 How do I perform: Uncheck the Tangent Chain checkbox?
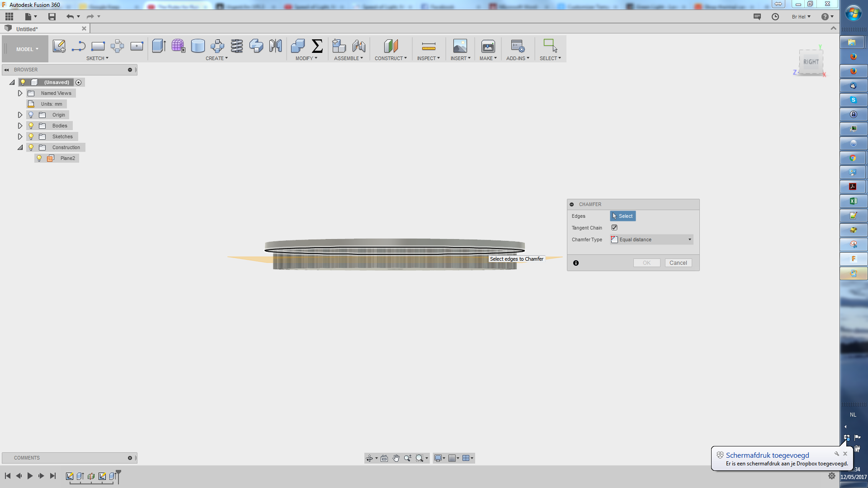pyautogui.click(x=614, y=228)
